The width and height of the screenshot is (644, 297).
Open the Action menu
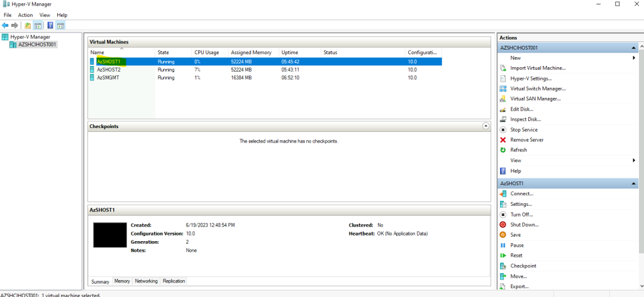coord(25,15)
